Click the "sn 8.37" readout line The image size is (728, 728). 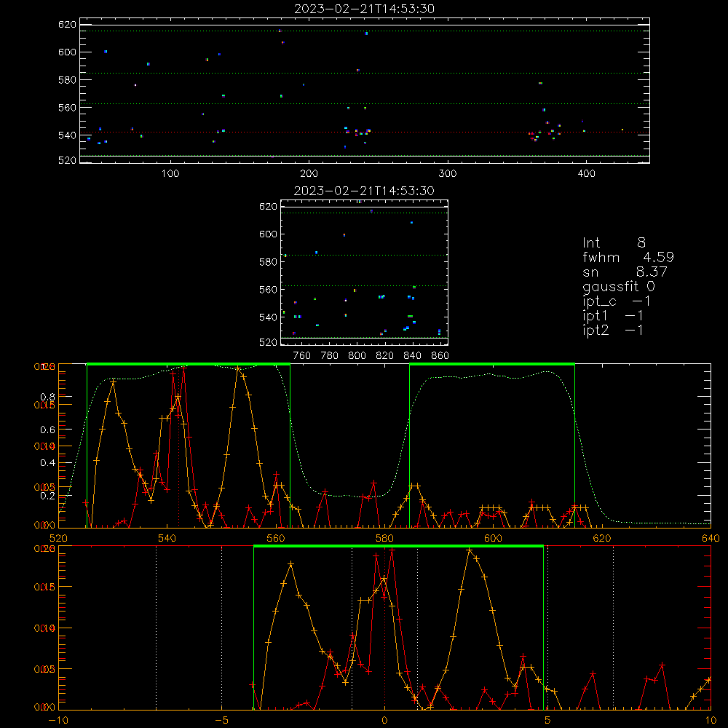[625, 272]
